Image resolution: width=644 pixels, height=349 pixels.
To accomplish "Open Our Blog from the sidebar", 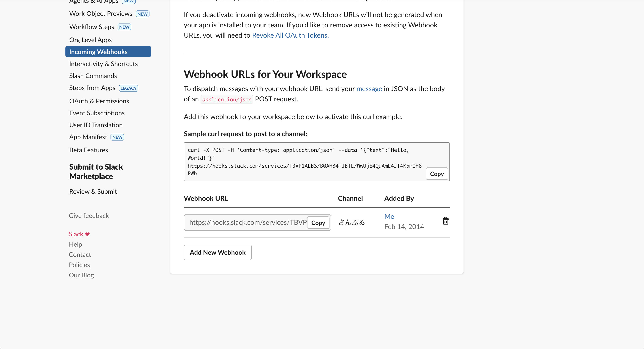I will [x=81, y=275].
